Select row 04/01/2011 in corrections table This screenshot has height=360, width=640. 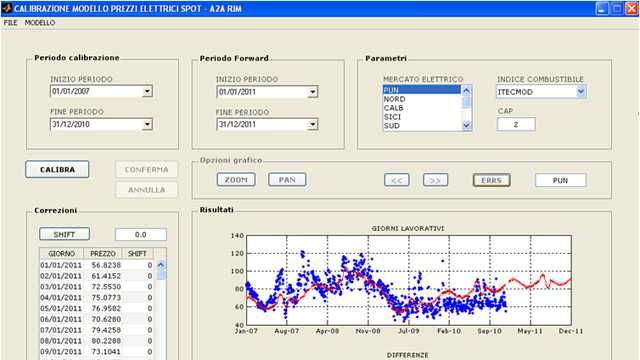pos(96,298)
